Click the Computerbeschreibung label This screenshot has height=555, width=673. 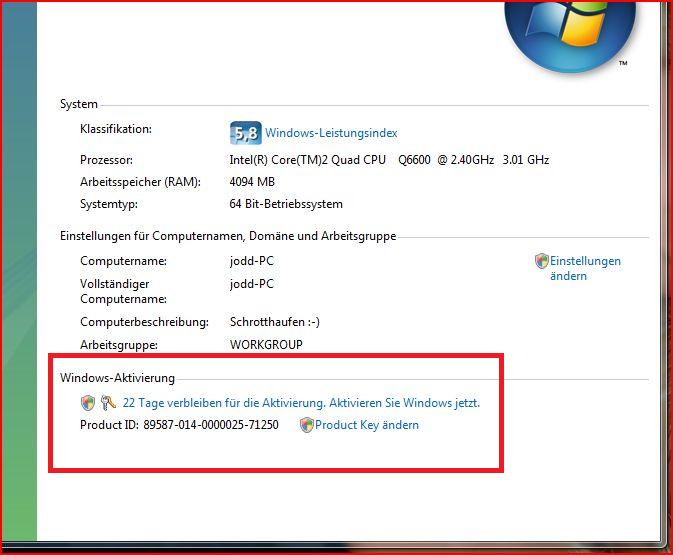click(144, 322)
